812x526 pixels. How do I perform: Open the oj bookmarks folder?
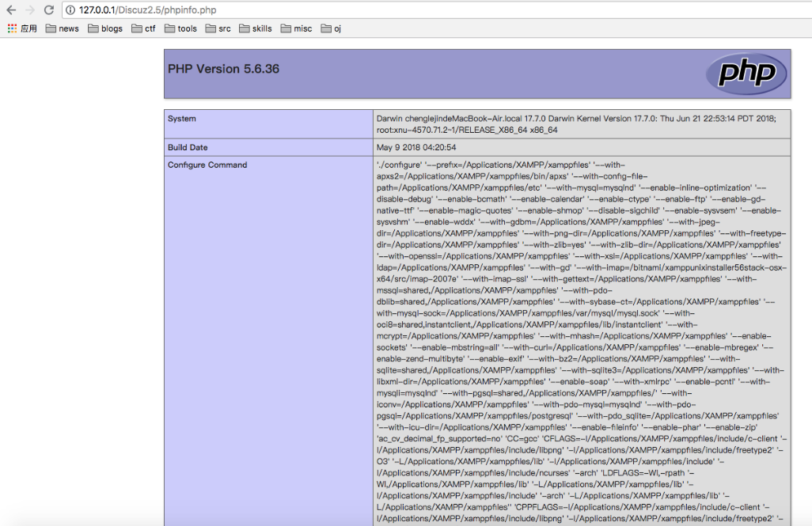(331, 28)
